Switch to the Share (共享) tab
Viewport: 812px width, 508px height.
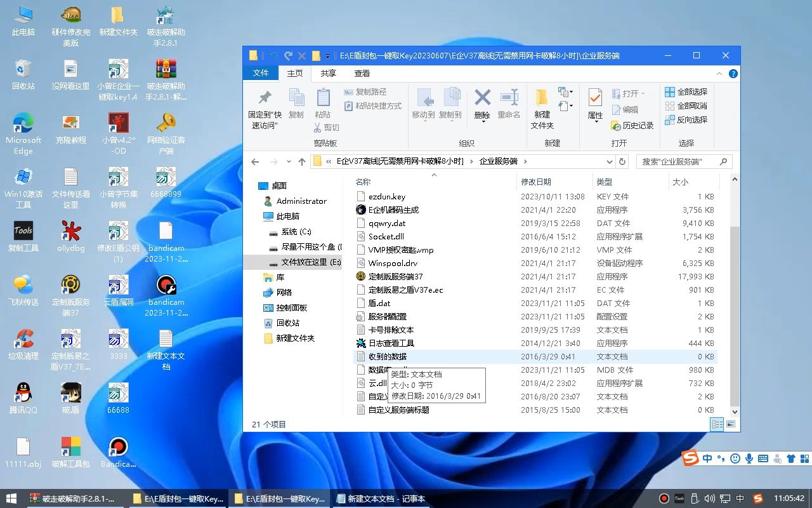coord(329,74)
